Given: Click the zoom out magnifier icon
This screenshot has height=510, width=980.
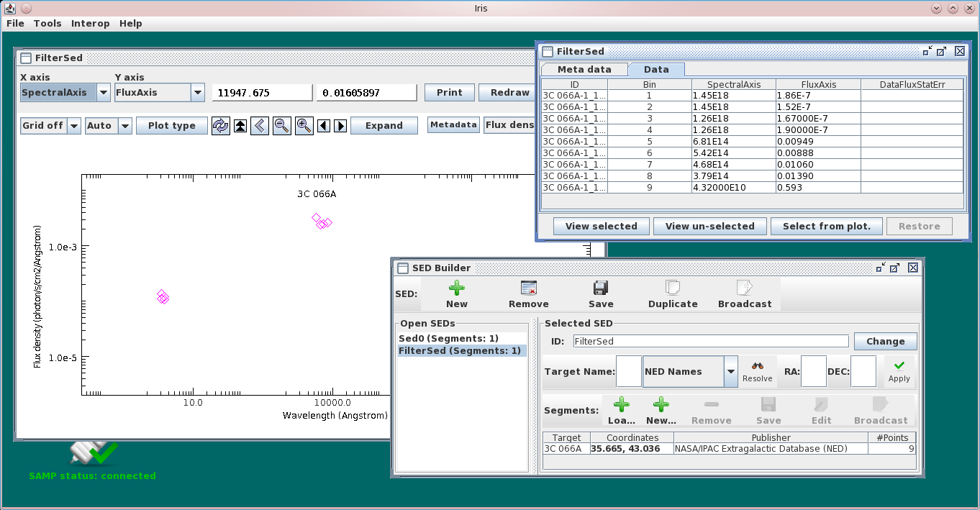Looking at the screenshot, I should (x=282, y=125).
